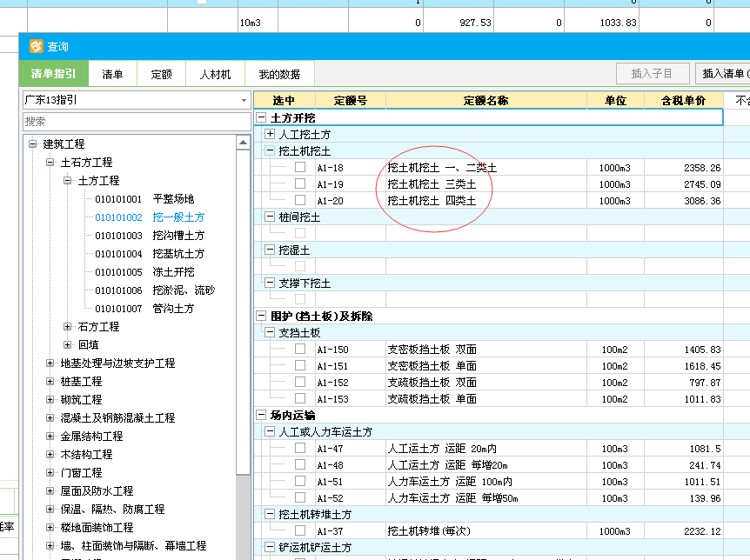
Task: Collapse the 人工或人力车运土方 group
Action: point(270,431)
